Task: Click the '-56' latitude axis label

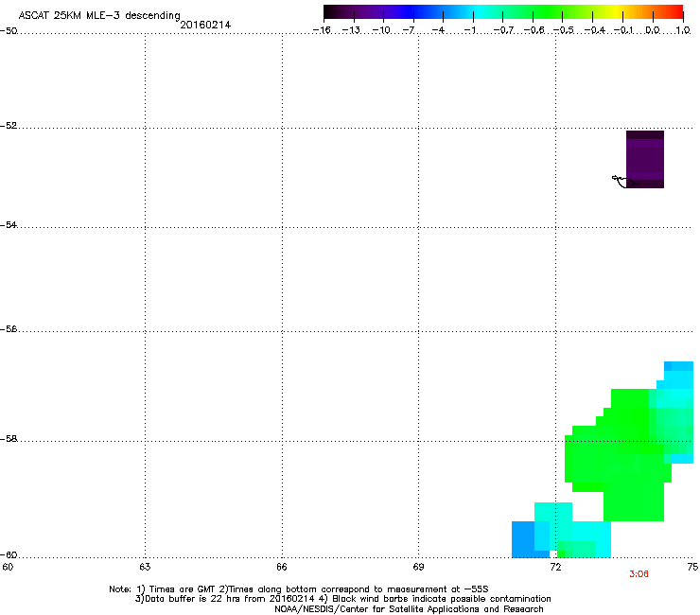Action: pos(9,328)
